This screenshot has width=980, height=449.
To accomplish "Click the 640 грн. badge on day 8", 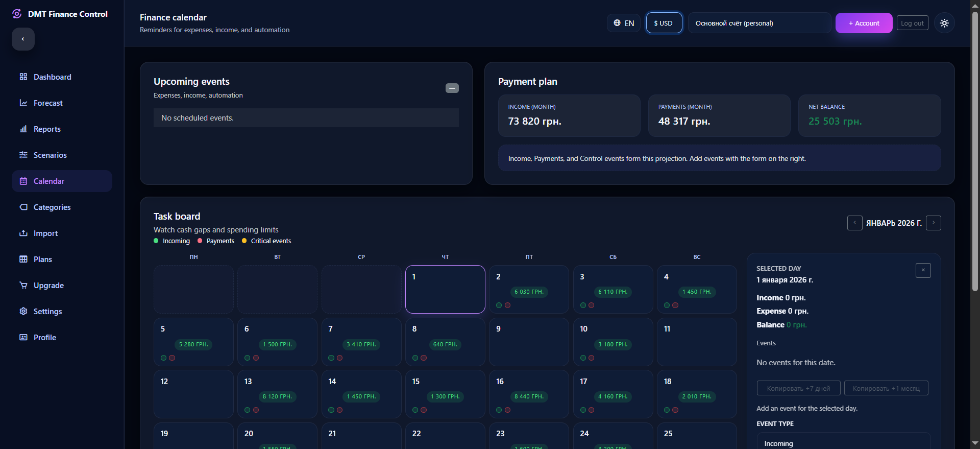I will coord(445,344).
